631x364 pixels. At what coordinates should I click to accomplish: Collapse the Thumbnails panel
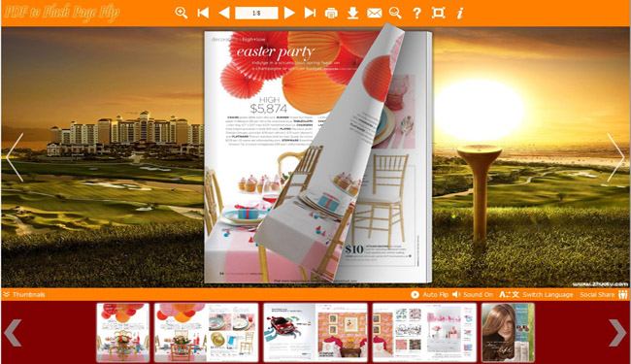pyautogui.click(x=24, y=294)
